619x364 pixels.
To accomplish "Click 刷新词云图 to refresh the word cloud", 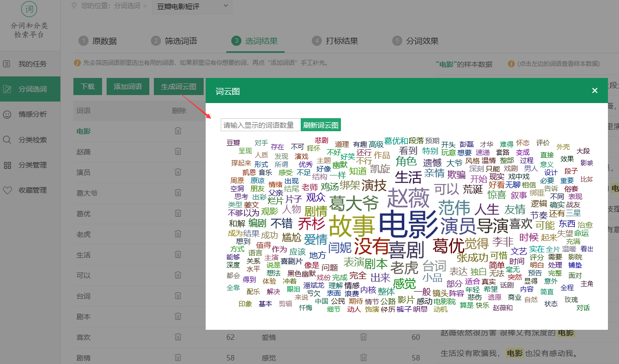I will 321,125.
